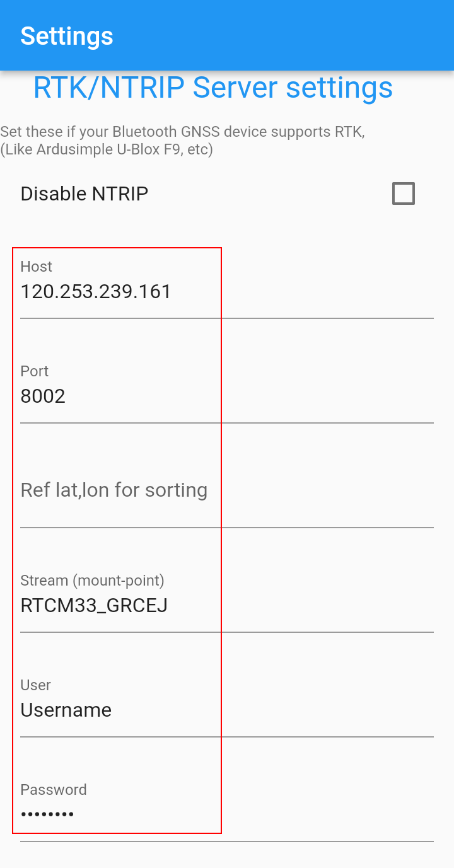
Task: Click the Host field label
Action: point(37,267)
